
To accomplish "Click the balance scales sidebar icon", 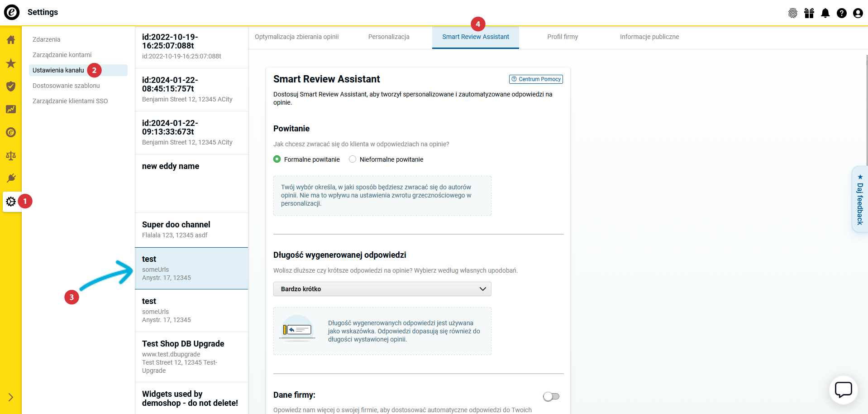I will click(x=11, y=156).
